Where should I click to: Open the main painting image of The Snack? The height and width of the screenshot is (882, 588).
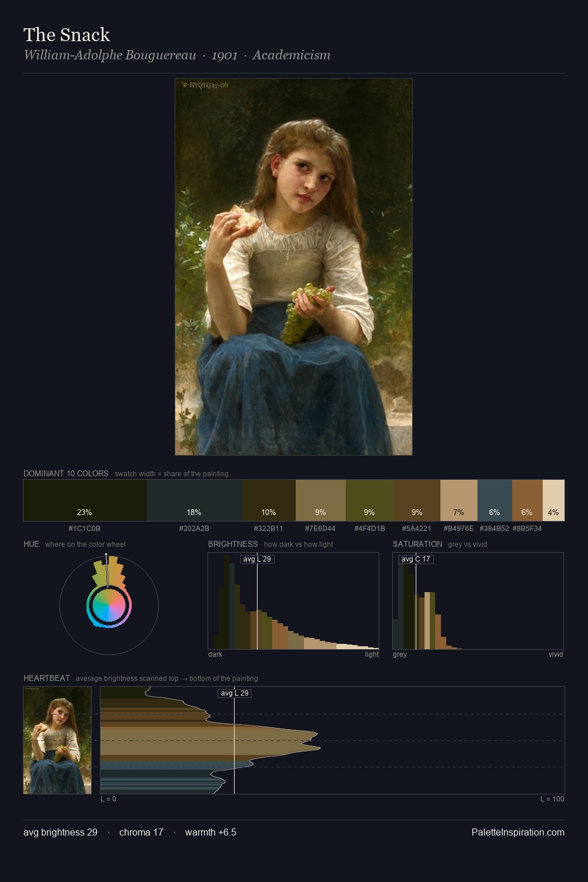pos(293,267)
